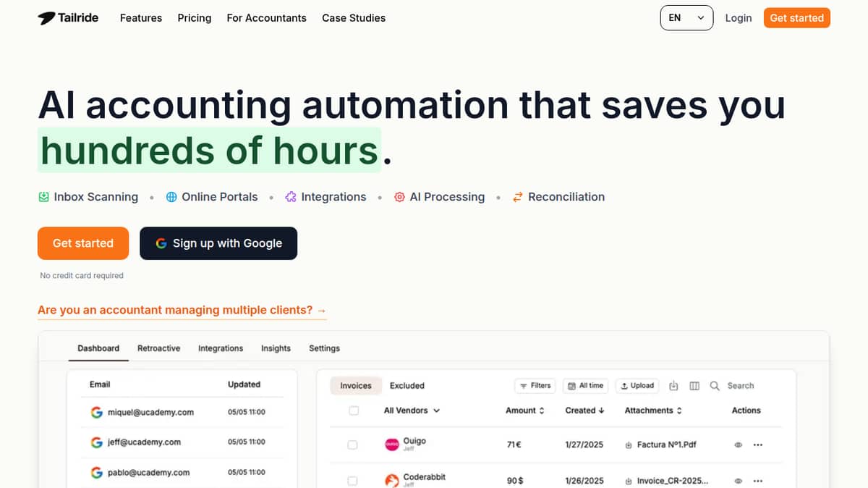This screenshot has width=868, height=488.
Task: Open the three-dot menu for Coderabbit
Action: coord(757,481)
